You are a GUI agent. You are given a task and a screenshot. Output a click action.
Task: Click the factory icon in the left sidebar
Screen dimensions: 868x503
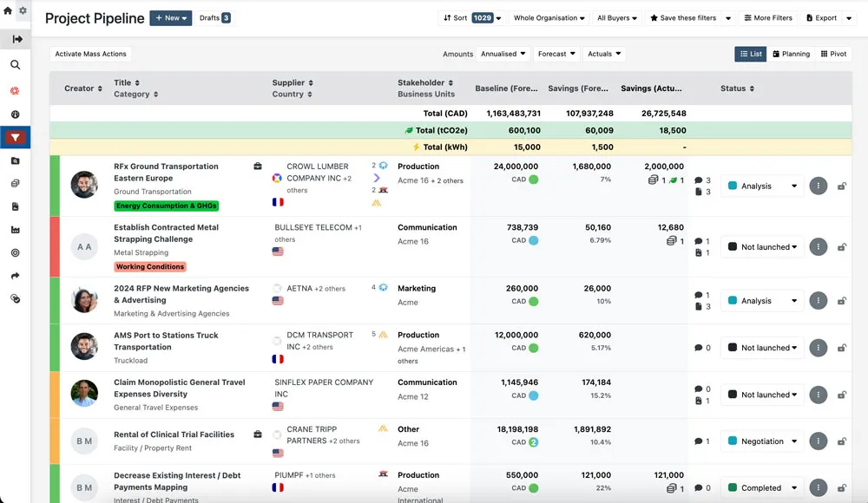[x=16, y=230]
